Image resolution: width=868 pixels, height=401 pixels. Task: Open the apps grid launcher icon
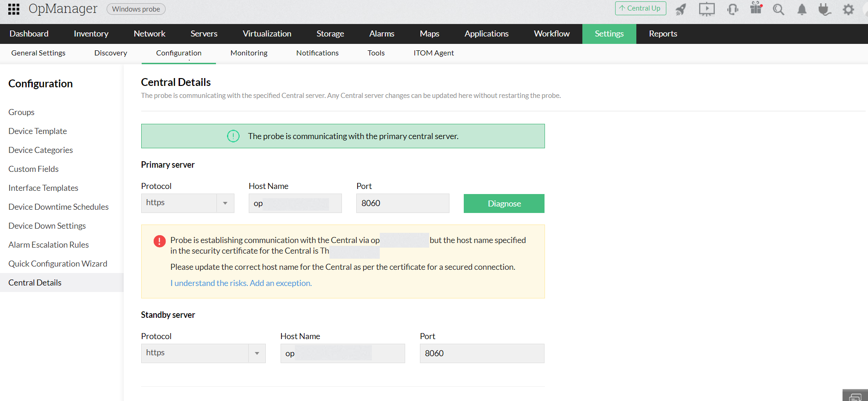point(14,9)
